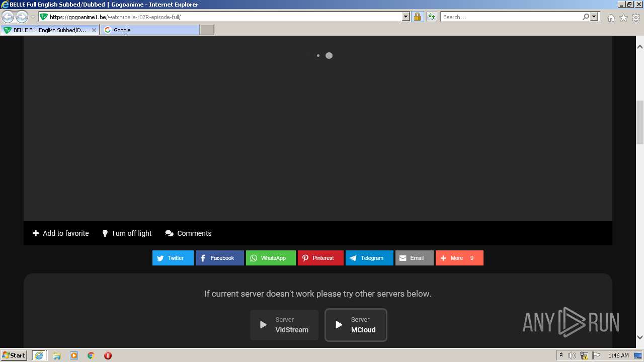
Task: Open the Tools gear icon
Action: point(636,18)
